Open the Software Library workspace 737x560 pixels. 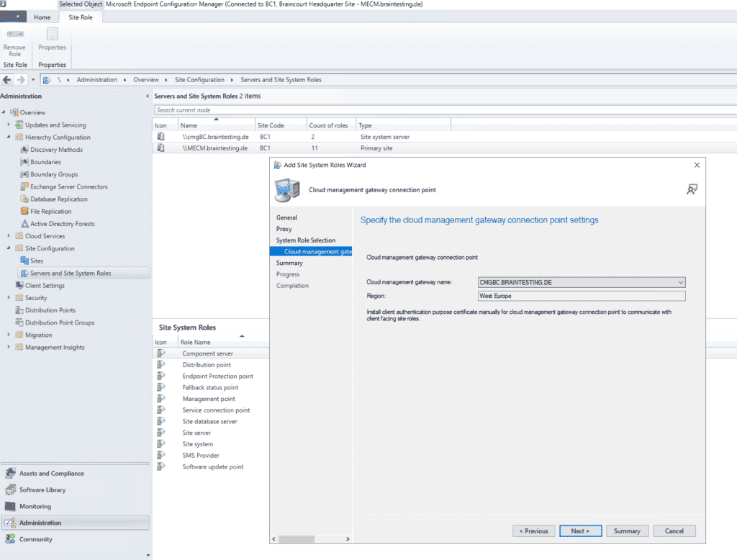tap(42, 489)
